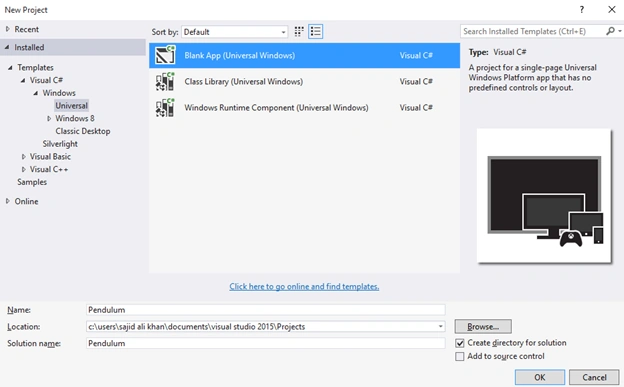Expand the Visual C++ node
624x387 pixels.
(x=23, y=170)
